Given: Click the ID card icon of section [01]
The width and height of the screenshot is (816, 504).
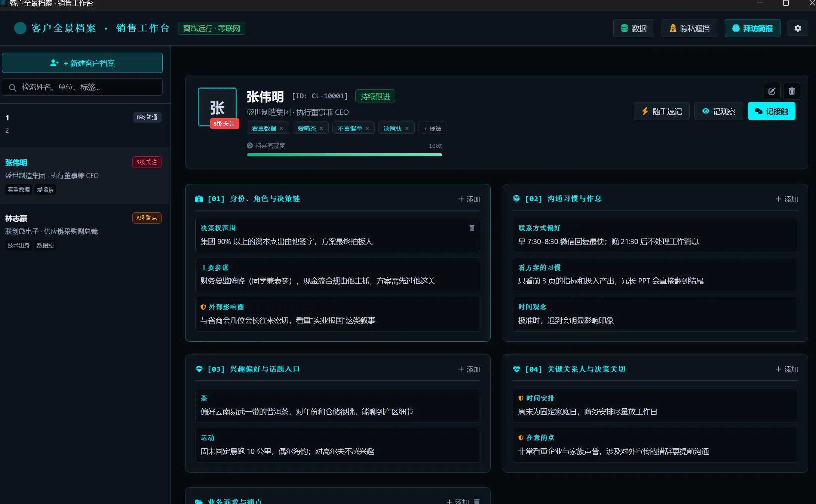Looking at the screenshot, I should (199, 199).
